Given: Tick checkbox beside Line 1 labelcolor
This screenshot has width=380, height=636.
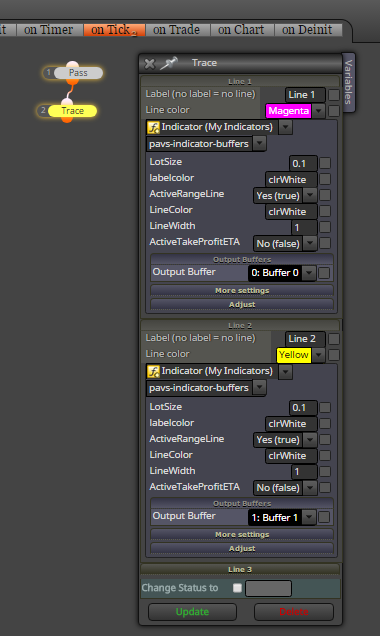Looking at the screenshot, I should (325, 179).
